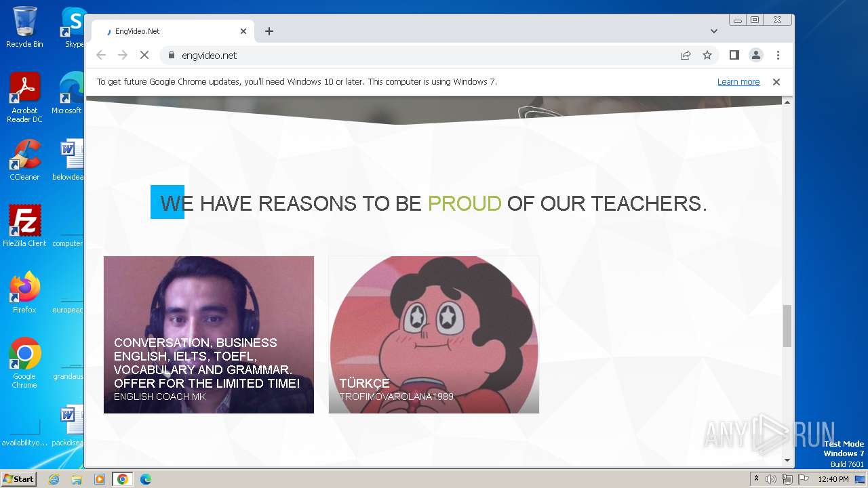Open a new tab
Image resolution: width=868 pixels, height=488 pixels.
point(269,31)
